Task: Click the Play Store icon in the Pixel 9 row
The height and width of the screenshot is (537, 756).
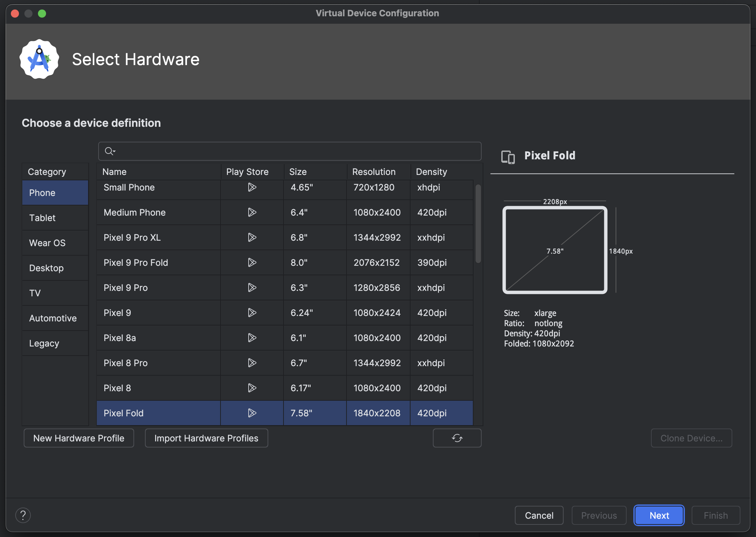Action: click(x=252, y=313)
